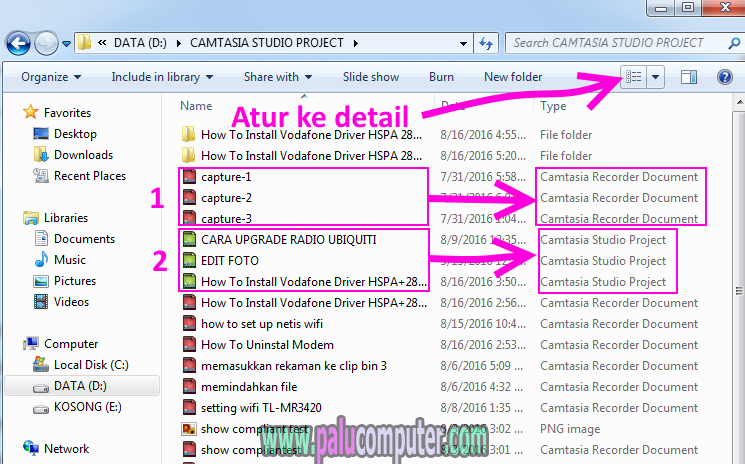Select memasukkan rekaman ke clip bin 3 icon
This screenshot has width=745, height=464.
[x=189, y=365]
